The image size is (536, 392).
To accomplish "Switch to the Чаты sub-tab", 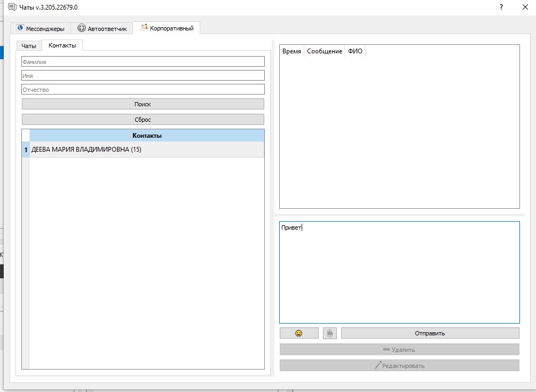I will click(x=29, y=46).
